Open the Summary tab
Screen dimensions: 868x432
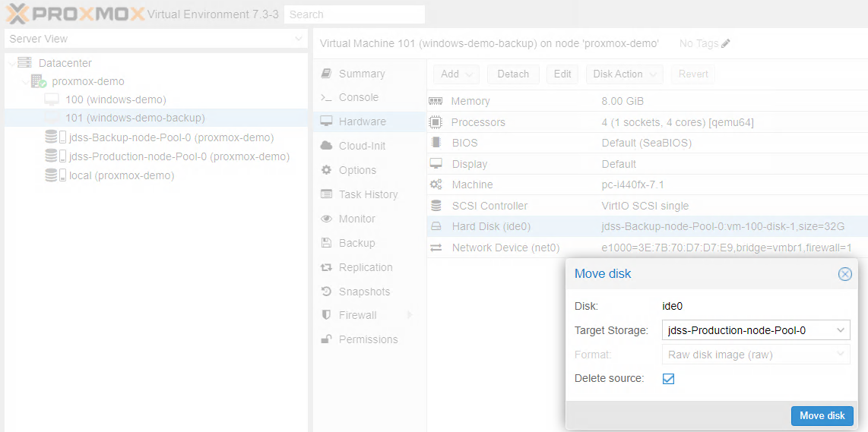click(369, 74)
